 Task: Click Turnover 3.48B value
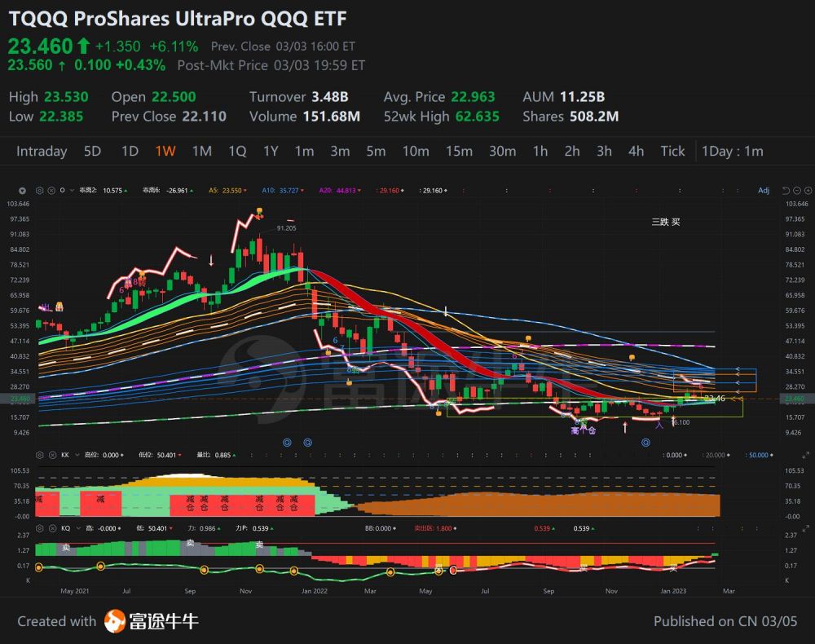[329, 97]
